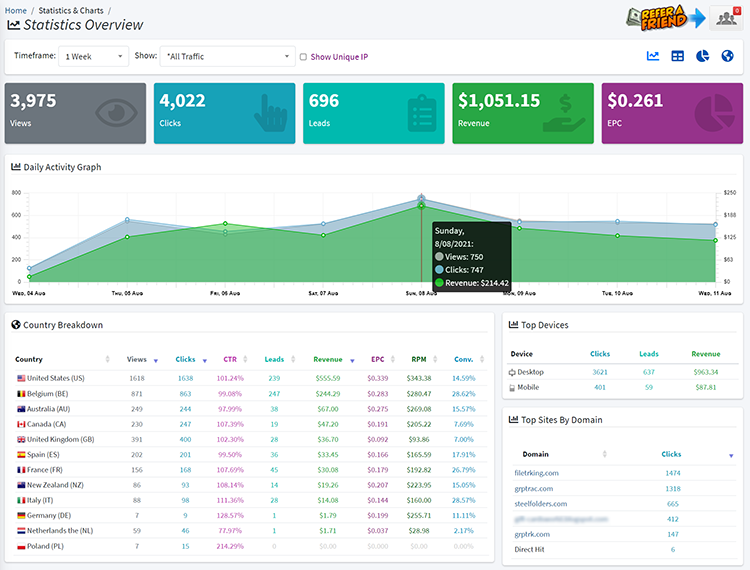The width and height of the screenshot is (750, 570).
Task: Click the line chart view icon
Action: pyautogui.click(x=653, y=56)
